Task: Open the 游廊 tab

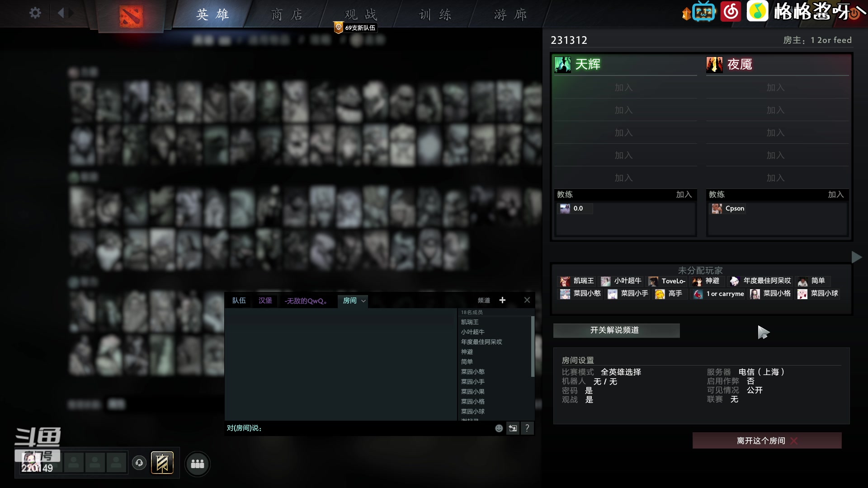Action: pos(510,14)
